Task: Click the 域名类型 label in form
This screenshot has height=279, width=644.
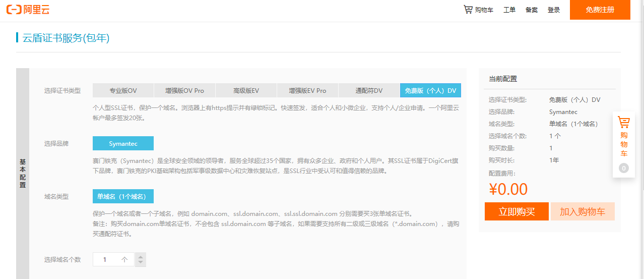Action: click(x=56, y=196)
